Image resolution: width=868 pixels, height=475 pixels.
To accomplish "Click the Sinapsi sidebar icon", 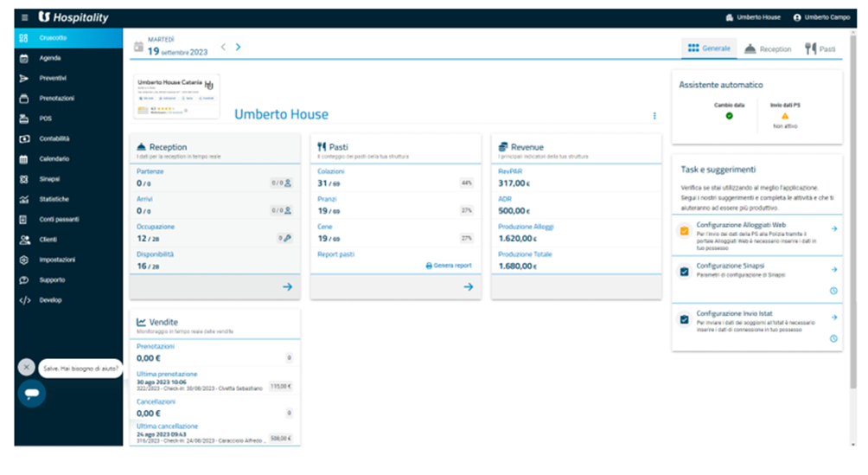I will (x=24, y=179).
